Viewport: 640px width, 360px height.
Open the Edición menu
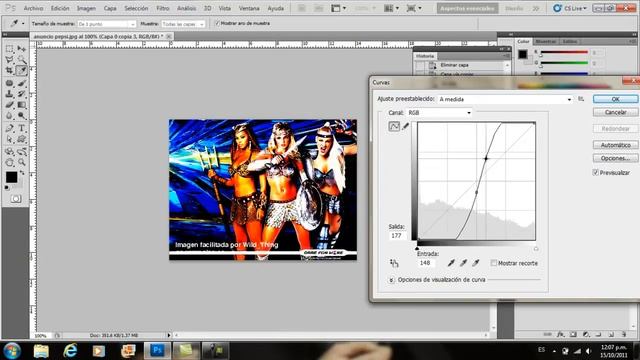[60, 8]
